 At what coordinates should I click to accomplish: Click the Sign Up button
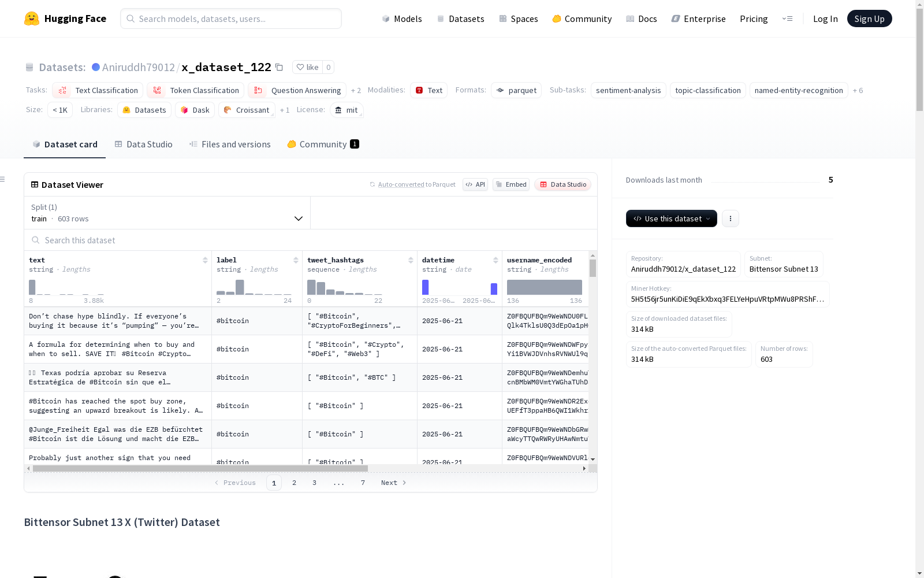[x=870, y=18]
